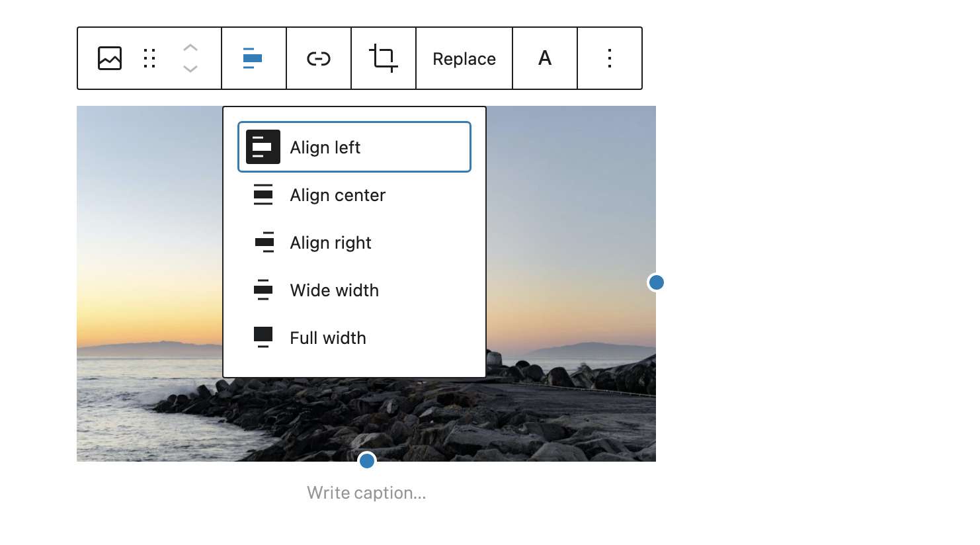Screen dimensions: 980x545
Task: Open the crop image tool
Action: [383, 58]
